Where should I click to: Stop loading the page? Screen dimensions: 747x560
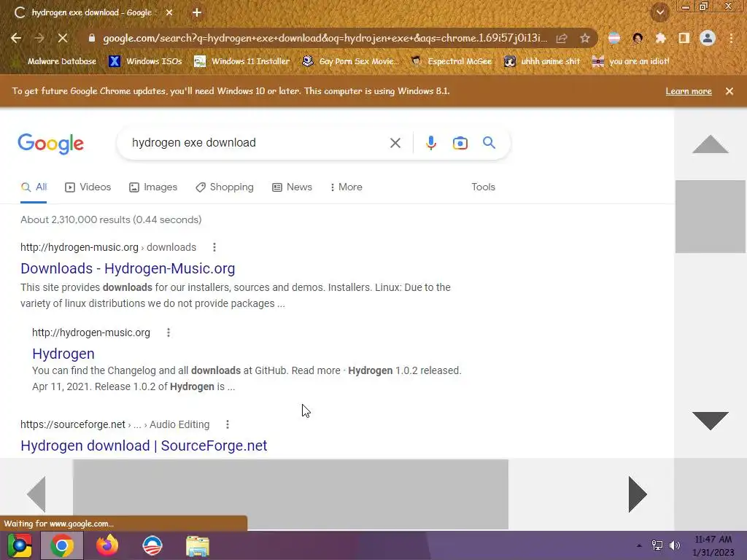(x=63, y=38)
